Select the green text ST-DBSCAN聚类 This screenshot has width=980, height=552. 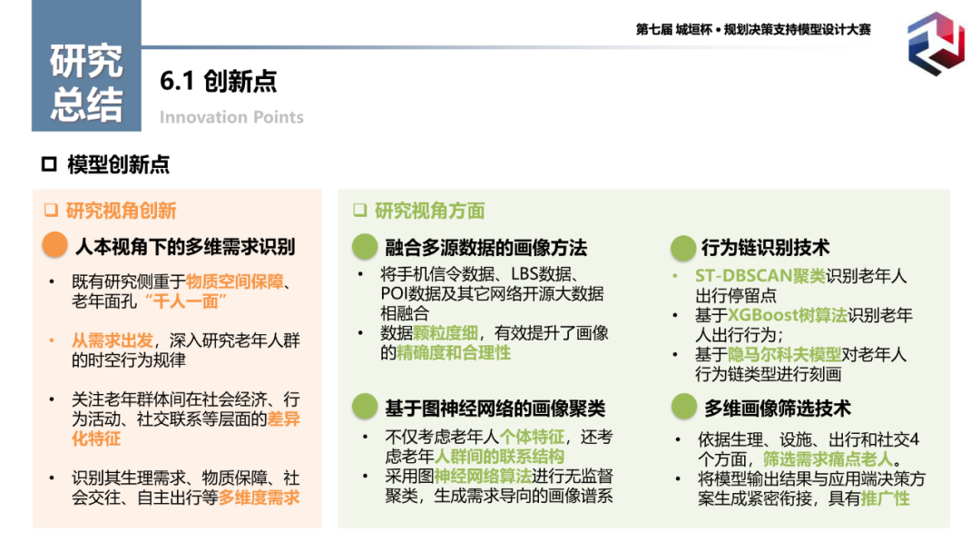pos(760,276)
